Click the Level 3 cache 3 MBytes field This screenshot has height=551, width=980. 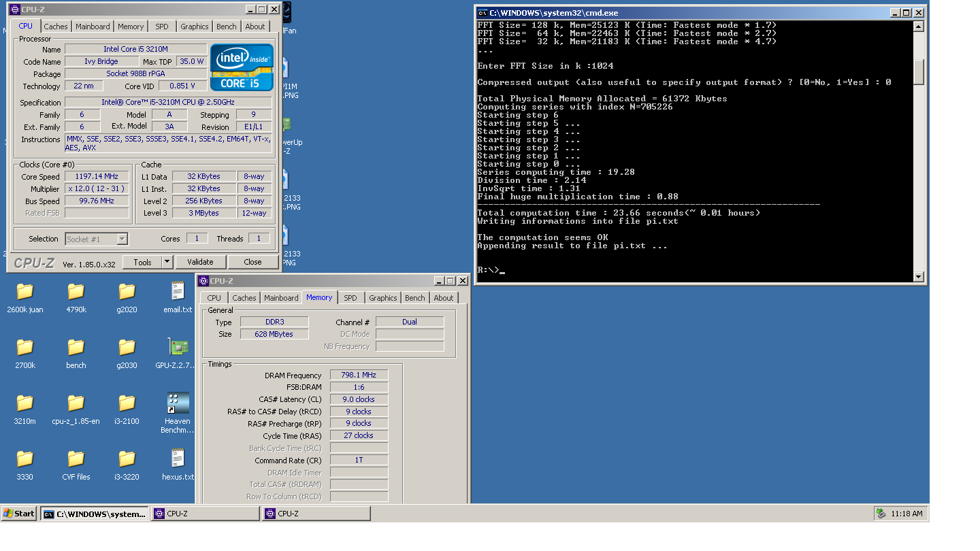click(203, 213)
